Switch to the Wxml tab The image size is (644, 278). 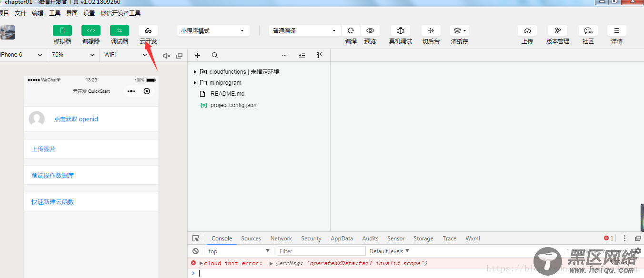(x=473, y=238)
